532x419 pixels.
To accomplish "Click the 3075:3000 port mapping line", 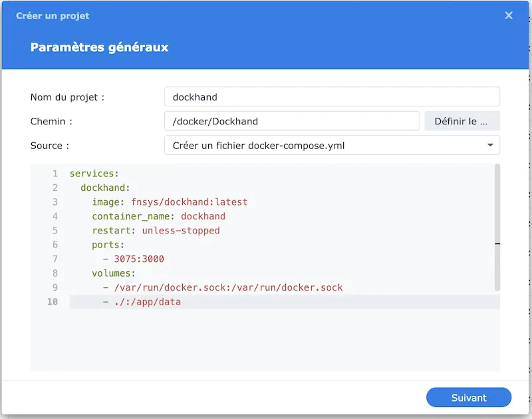I will coord(134,259).
